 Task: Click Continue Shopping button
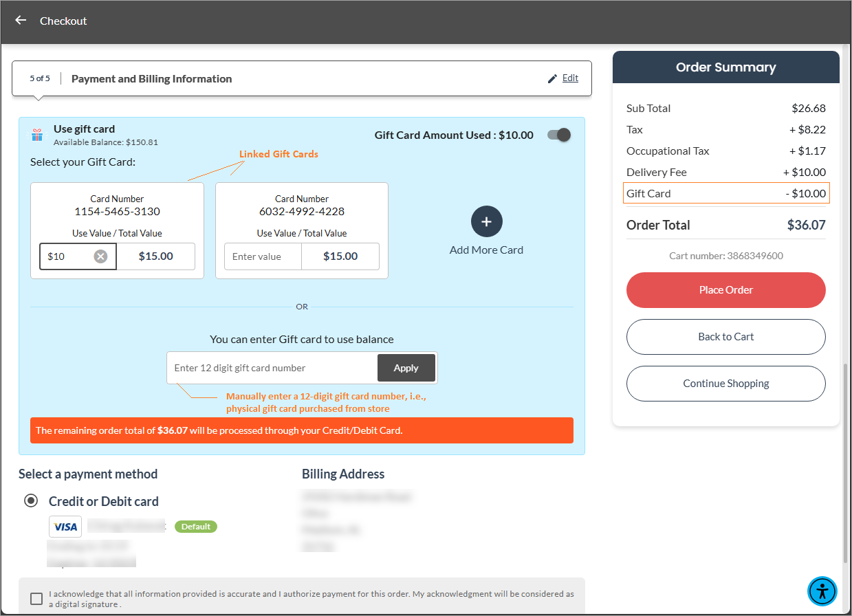click(725, 384)
